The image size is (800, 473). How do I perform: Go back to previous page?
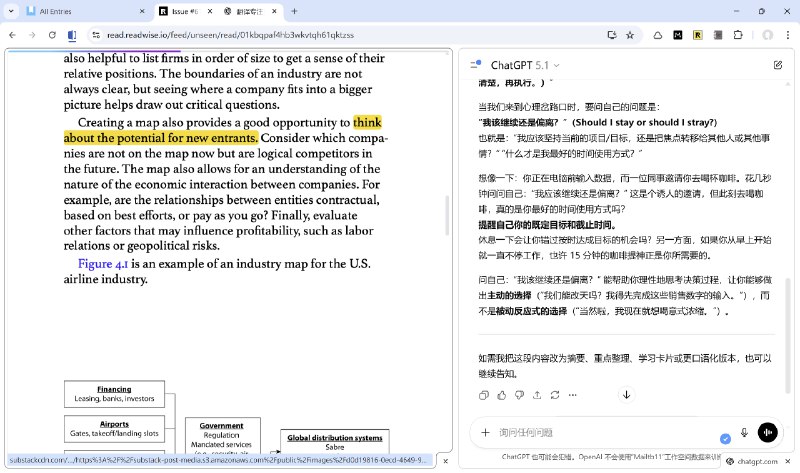click(x=13, y=35)
